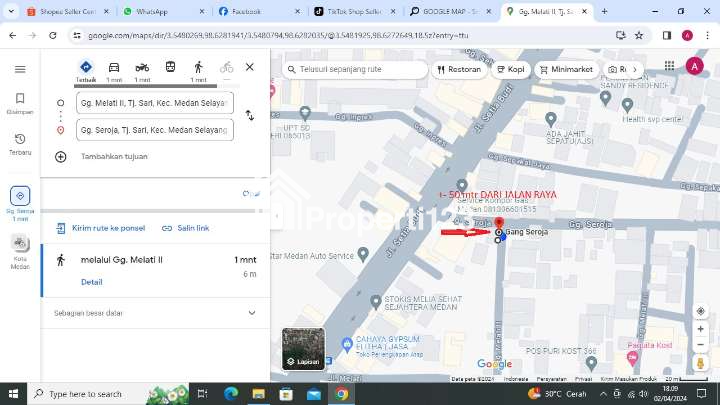Open Windows Start menu
Screen dimensions: 720x405
[x=13, y=394]
